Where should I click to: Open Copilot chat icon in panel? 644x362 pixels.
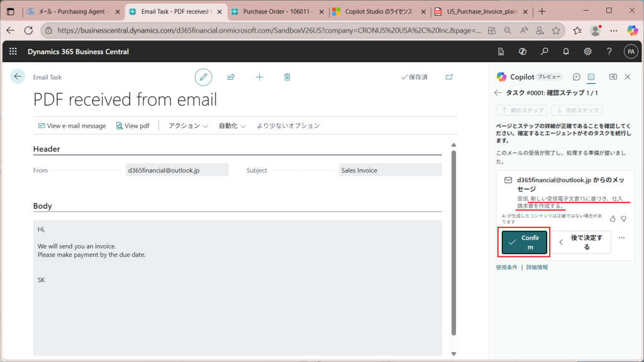click(x=577, y=77)
